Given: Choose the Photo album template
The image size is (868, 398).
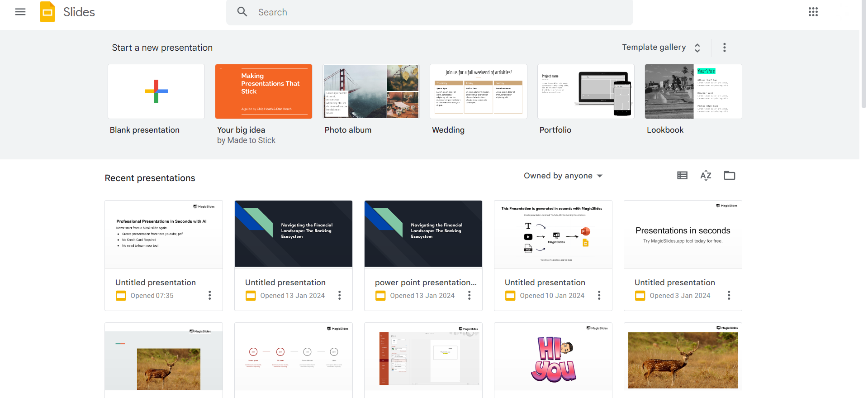Looking at the screenshot, I should 371,91.
